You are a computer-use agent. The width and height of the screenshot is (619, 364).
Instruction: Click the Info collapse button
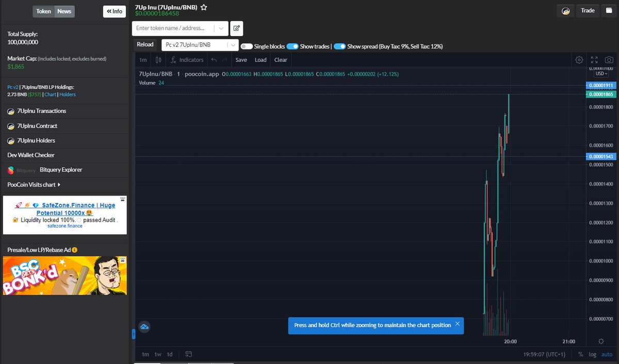tap(115, 11)
